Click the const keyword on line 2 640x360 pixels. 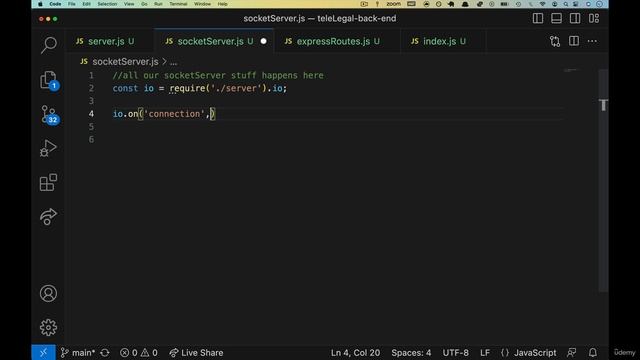pos(125,88)
